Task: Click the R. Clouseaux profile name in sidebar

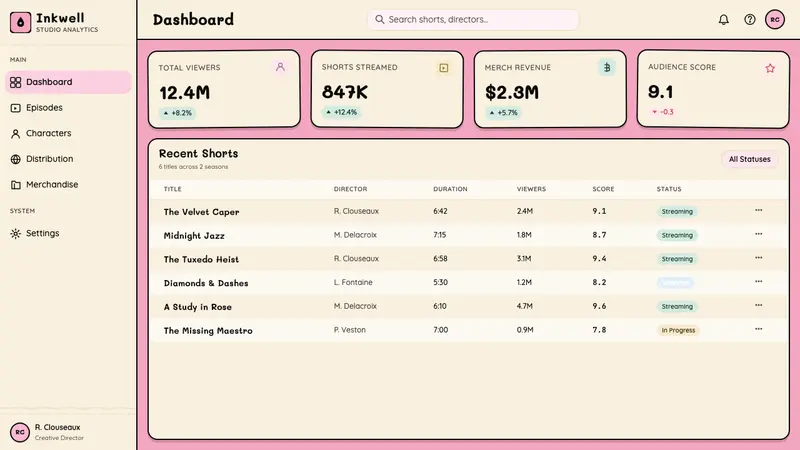Action: pos(57,427)
